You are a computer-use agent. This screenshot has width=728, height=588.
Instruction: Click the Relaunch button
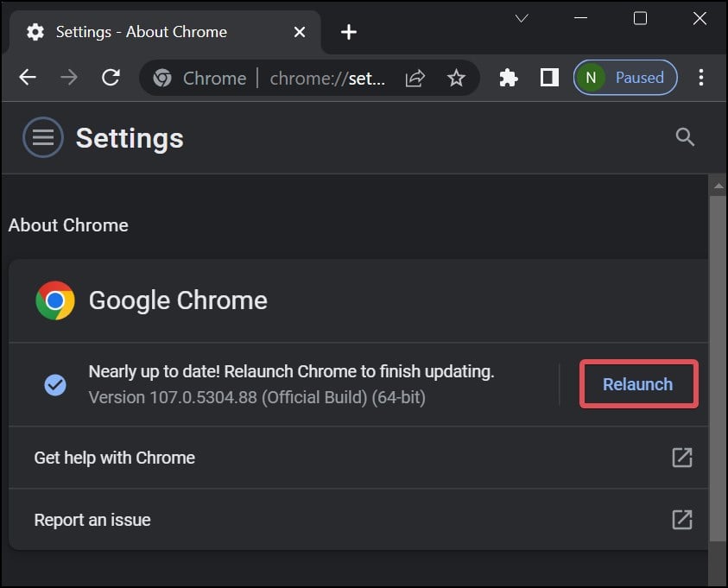click(638, 384)
